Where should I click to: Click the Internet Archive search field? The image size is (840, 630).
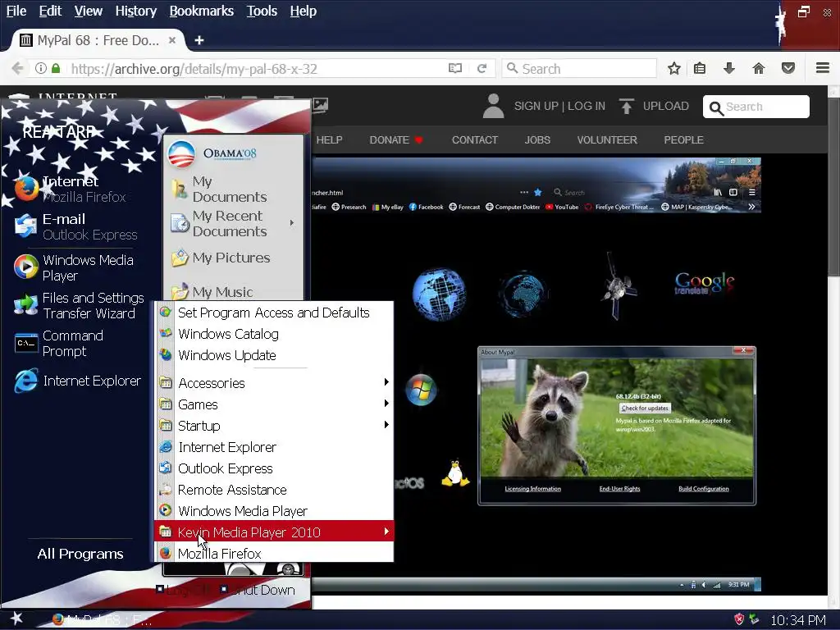pyautogui.click(x=756, y=107)
